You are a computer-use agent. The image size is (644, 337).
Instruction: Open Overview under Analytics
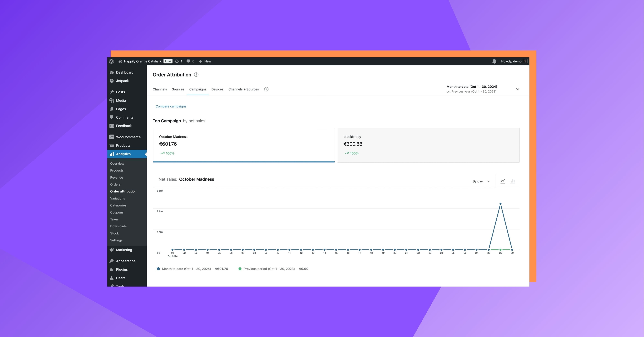pos(117,163)
